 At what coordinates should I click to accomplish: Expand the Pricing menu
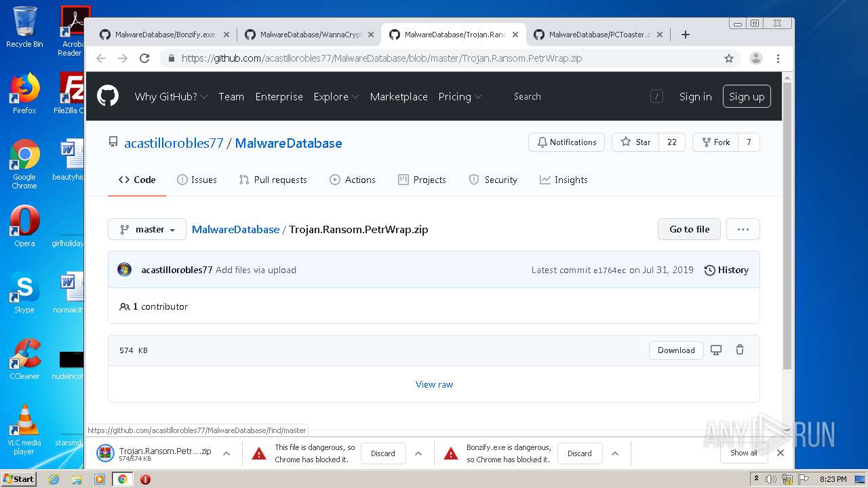click(x=460, y=96)
